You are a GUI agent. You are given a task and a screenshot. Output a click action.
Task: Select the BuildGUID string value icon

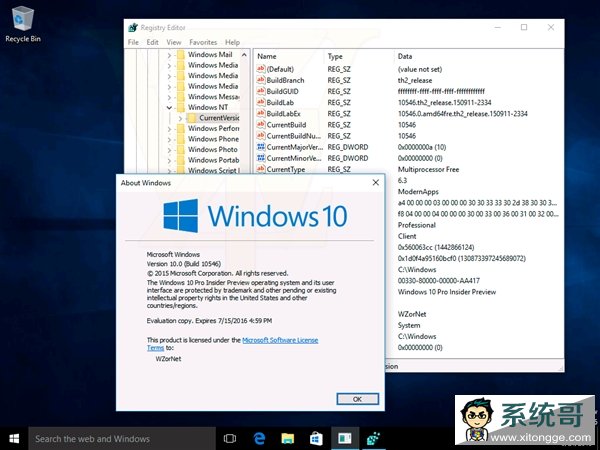tap(261, 91)
